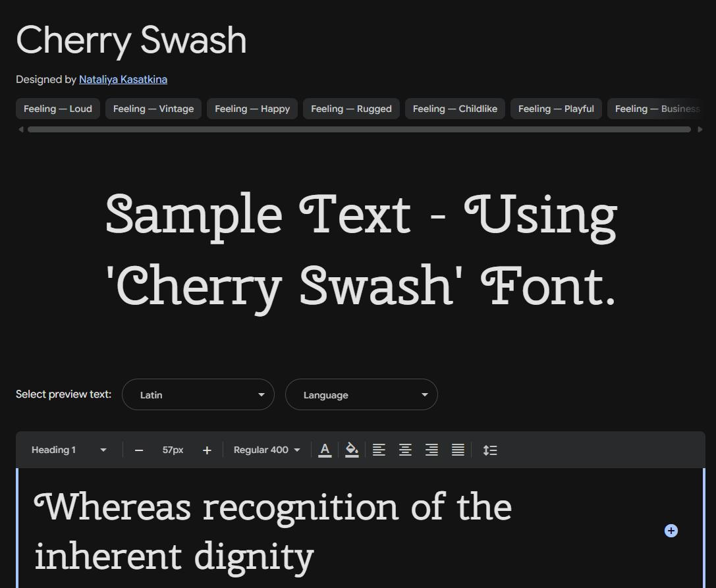This screenshot has height=588, width=716.
Task: Select the Feeling — Vintage tag
Action: coord(153,109)
